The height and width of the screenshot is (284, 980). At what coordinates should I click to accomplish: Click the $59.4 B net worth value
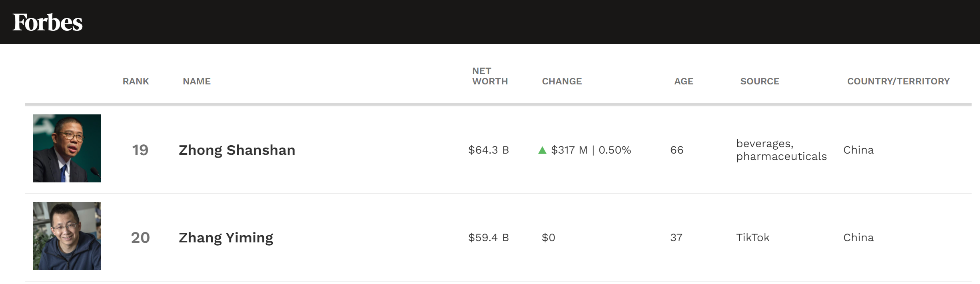click(489, 238)
